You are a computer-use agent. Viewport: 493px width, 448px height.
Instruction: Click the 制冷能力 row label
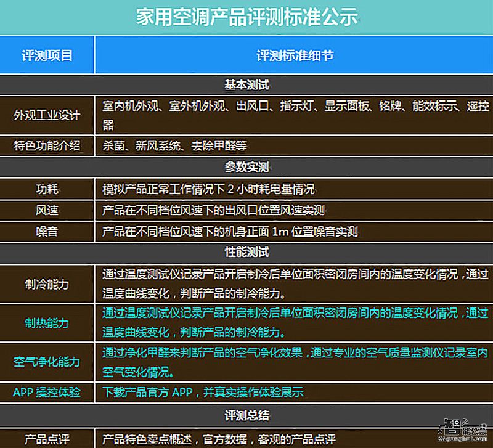(46, 284)
